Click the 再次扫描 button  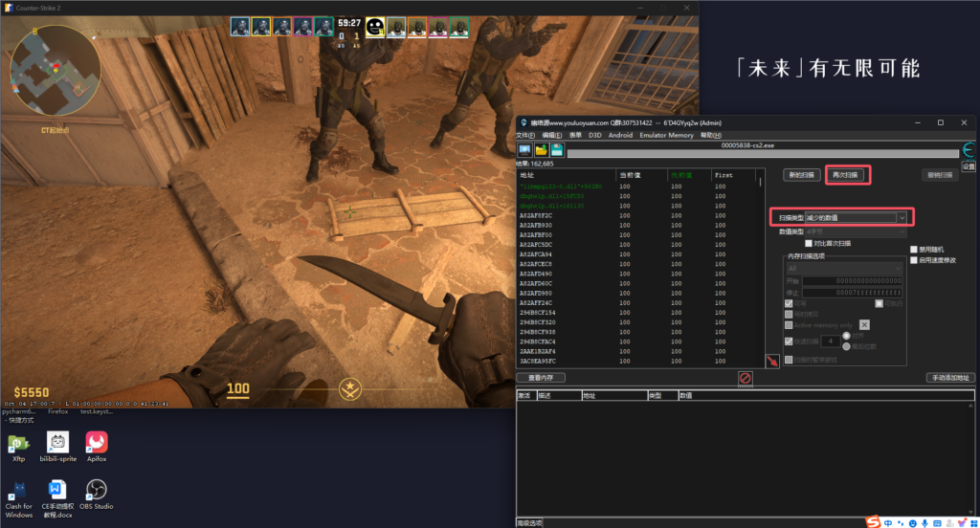845,175
